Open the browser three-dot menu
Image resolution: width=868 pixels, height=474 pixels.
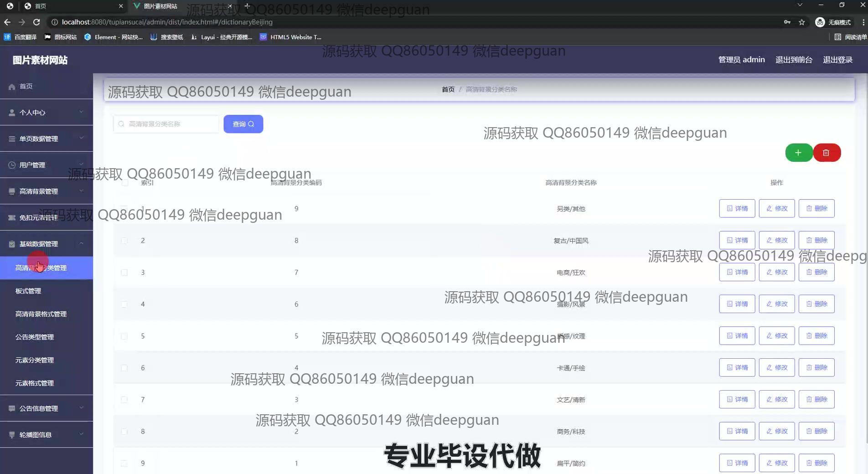863,22
